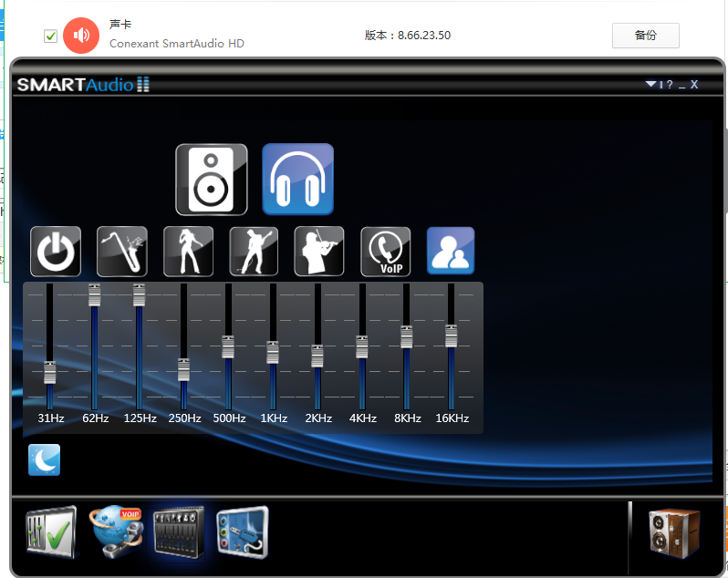Open the VoIP globe settings tab
The width and height of the screenshot is (728, 578).
(117, 532)
